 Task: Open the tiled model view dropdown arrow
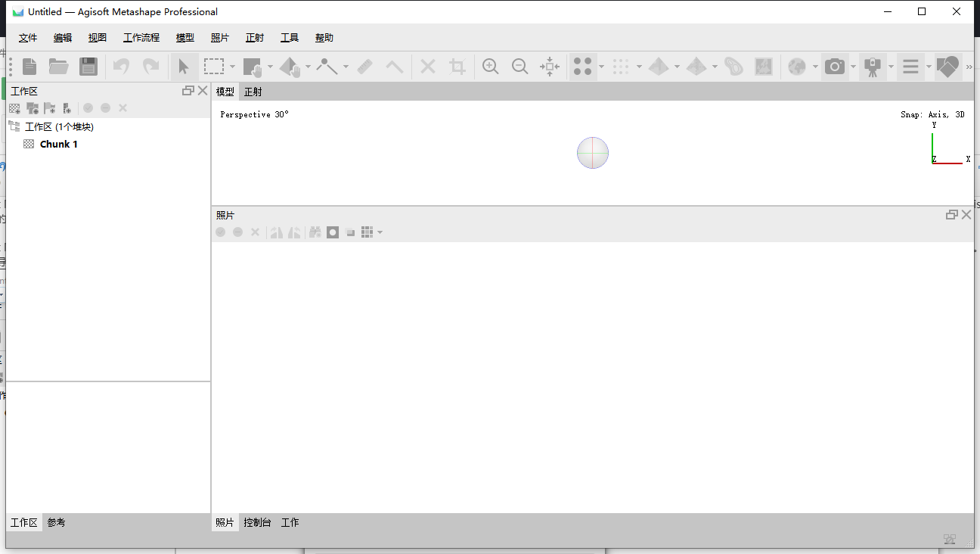click(x=715, y=67)
